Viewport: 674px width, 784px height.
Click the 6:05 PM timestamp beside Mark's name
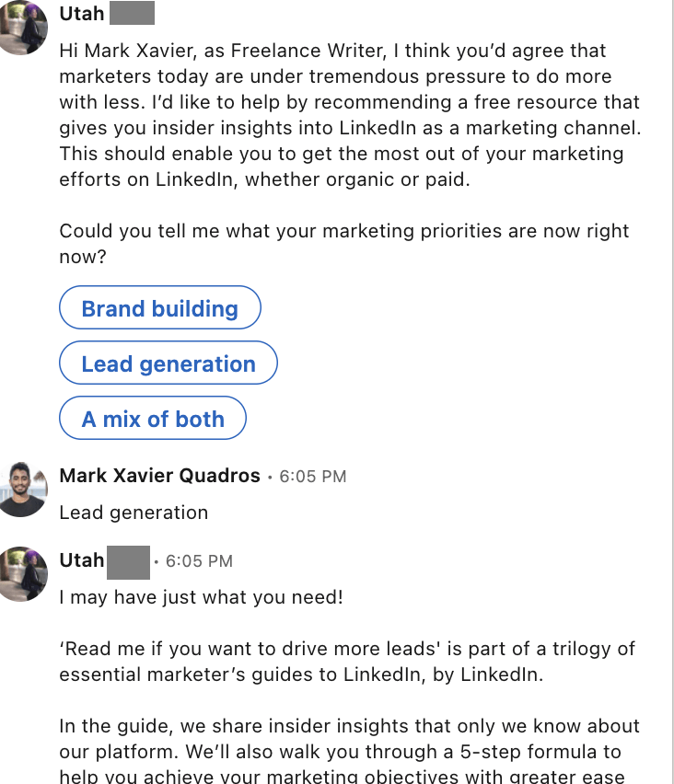pyautogui.click(x=313, y=476)
